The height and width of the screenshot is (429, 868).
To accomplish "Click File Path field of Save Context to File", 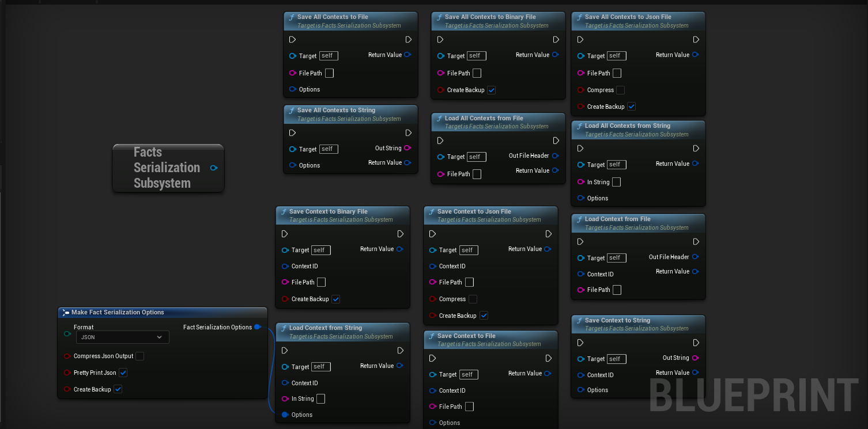I will 469,407.
